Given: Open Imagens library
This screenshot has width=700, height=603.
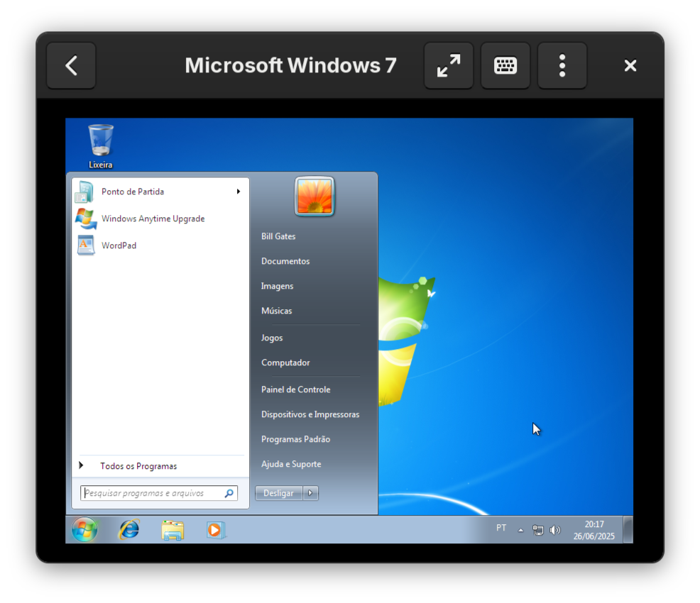Looking at the screenshot, I should pyautogui.click(x=277, y=287).
